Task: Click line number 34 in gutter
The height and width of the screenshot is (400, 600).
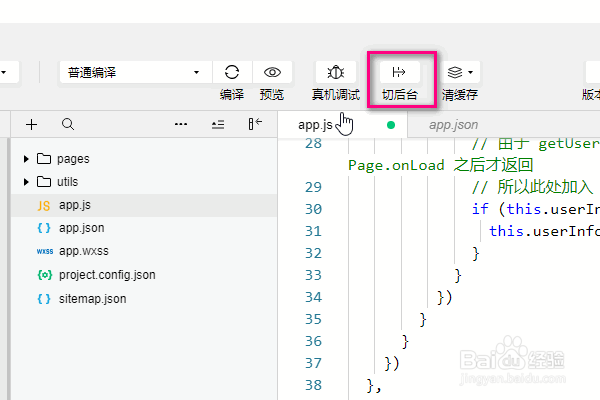Action: coord(313,297)
